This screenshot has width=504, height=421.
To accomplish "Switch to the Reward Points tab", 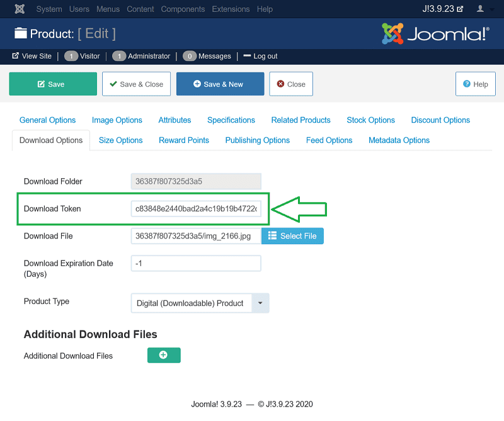I will [x=184, y=140].
